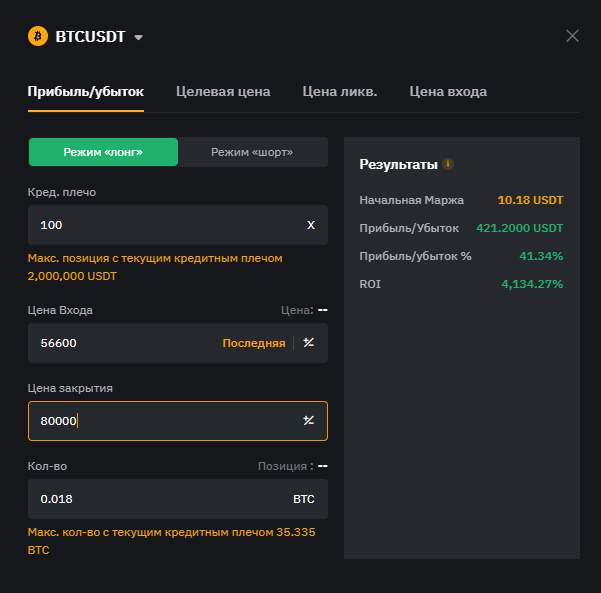Viewport: 601px width, 593px height.
Task: Switch to the Прибыль/убыток tab
Action: pos(86,92)
